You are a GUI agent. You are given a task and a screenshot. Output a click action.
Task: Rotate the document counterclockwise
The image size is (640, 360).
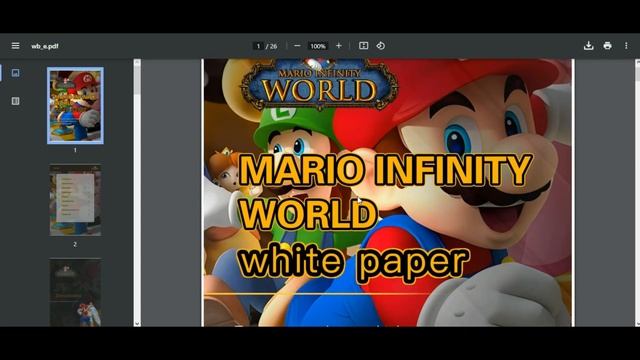tap(380, 46)
